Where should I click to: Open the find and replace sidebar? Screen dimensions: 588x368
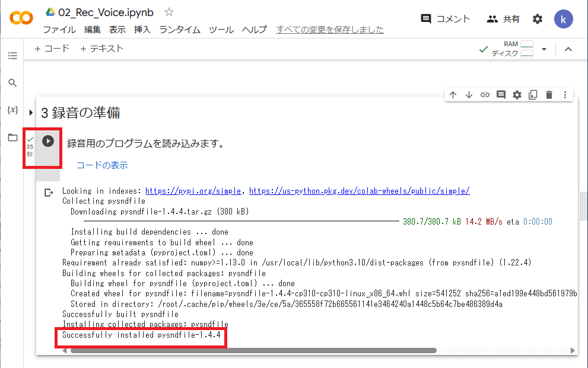click(x=12, y=83)
